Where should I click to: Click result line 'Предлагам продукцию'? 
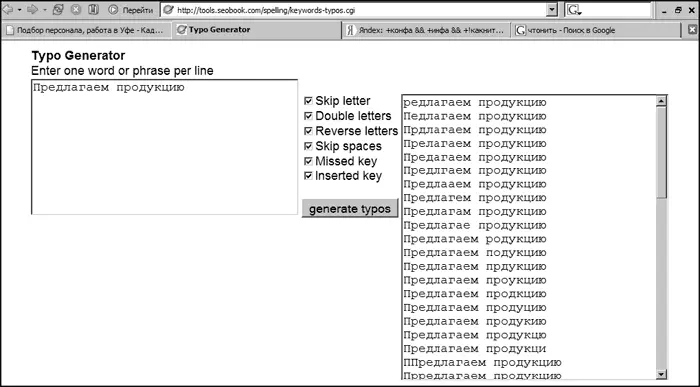pyautogui.click(x=475, y=212)
